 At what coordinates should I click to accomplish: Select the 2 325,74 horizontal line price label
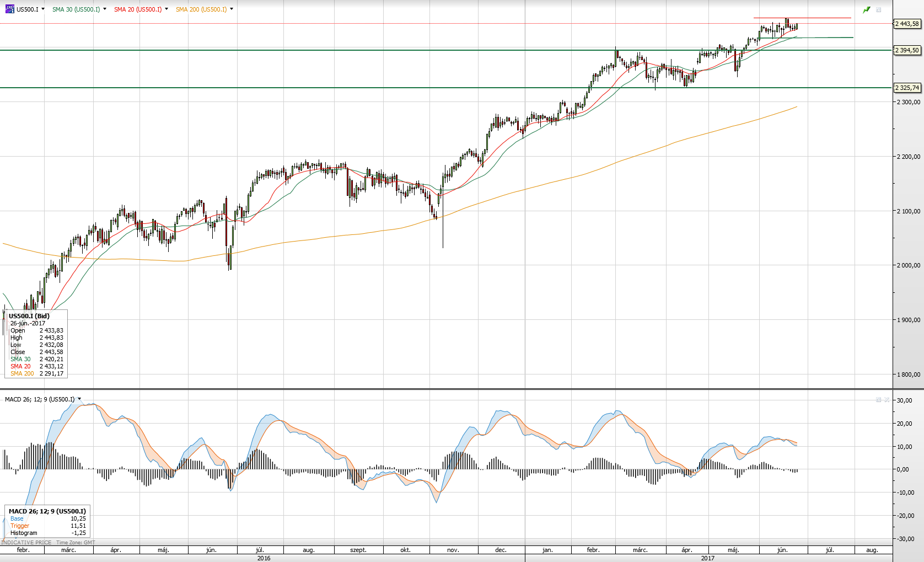point(907,88)
